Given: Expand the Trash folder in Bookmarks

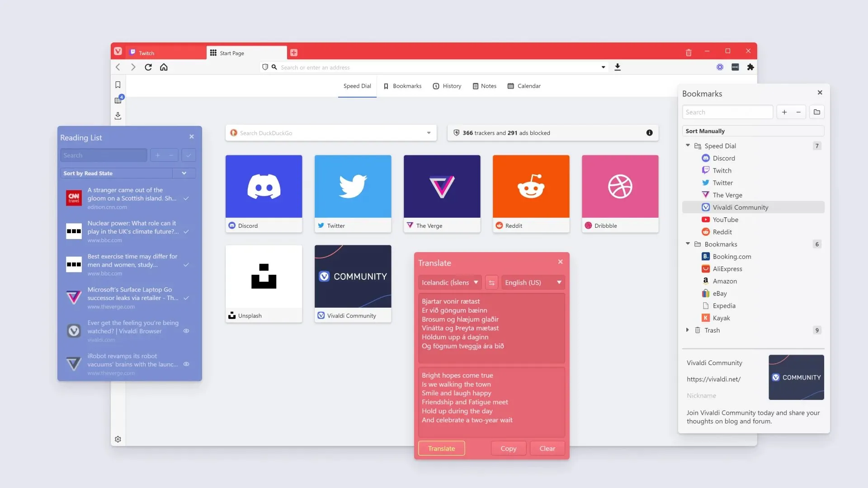Looking at the screenshot, I should coord(688,329).
